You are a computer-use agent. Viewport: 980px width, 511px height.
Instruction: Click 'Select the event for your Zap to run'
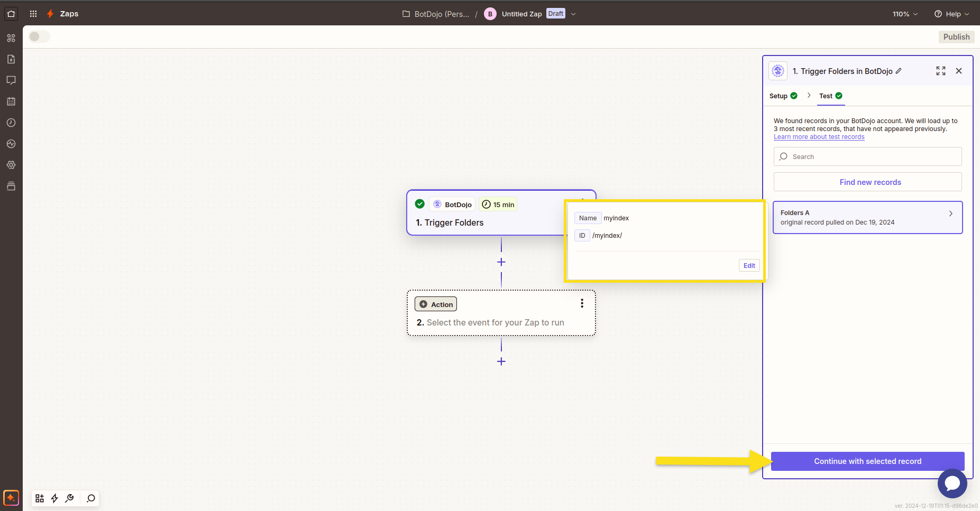(x=496, y=322)
